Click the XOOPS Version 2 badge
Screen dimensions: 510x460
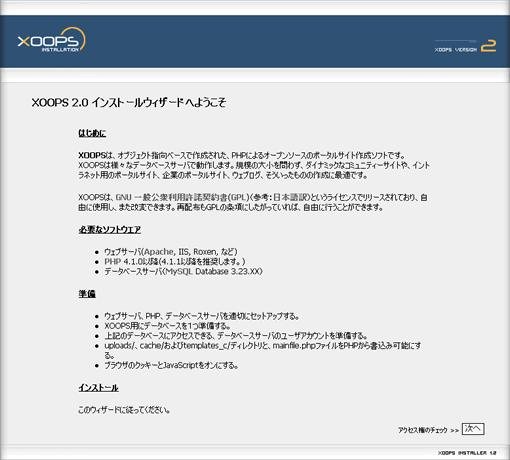(465, 46)
